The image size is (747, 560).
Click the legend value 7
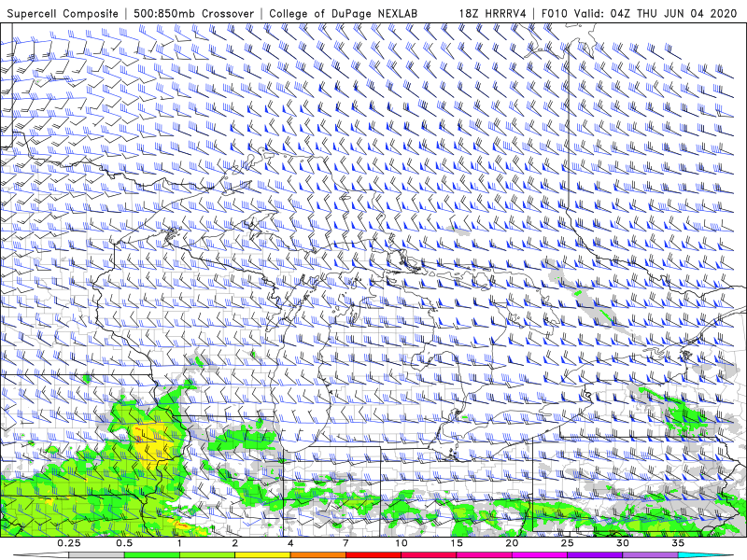tap(345, 543)
